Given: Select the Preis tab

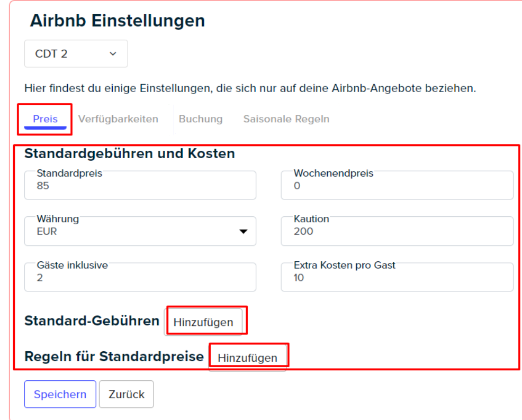Looking at the screenshot, I should pos(46,118).
